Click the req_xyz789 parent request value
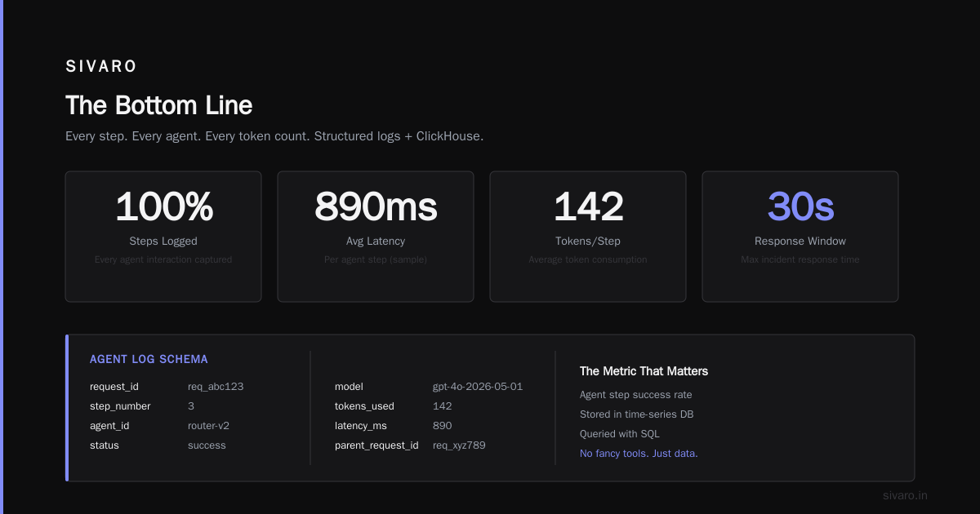 459,445
